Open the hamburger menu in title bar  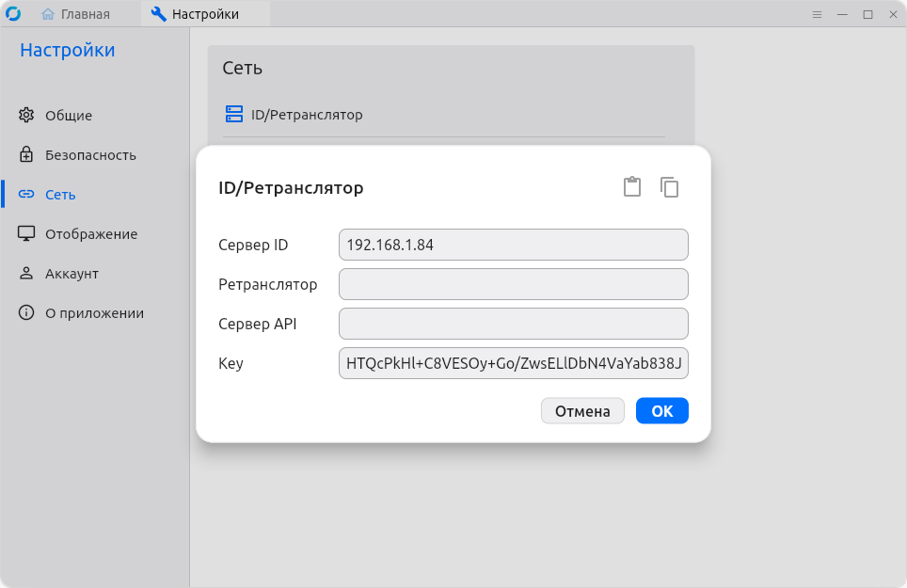(x=818, y=14)
